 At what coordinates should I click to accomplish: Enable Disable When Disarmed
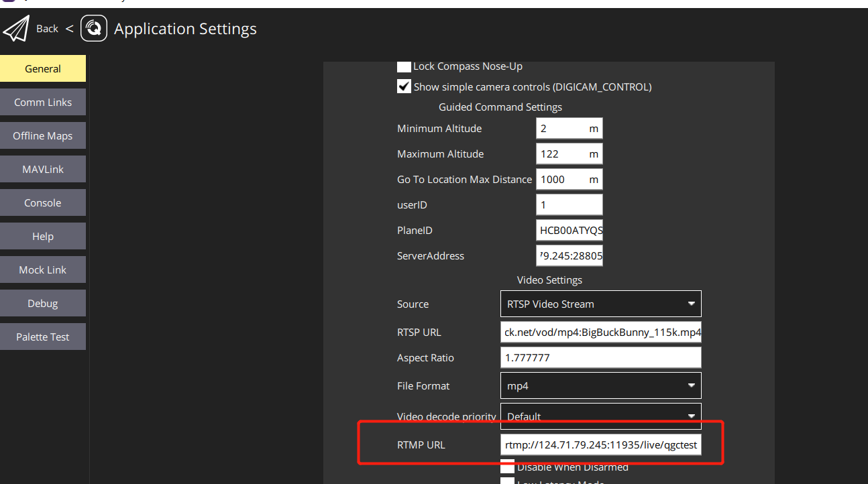click(x=508, y=467)
